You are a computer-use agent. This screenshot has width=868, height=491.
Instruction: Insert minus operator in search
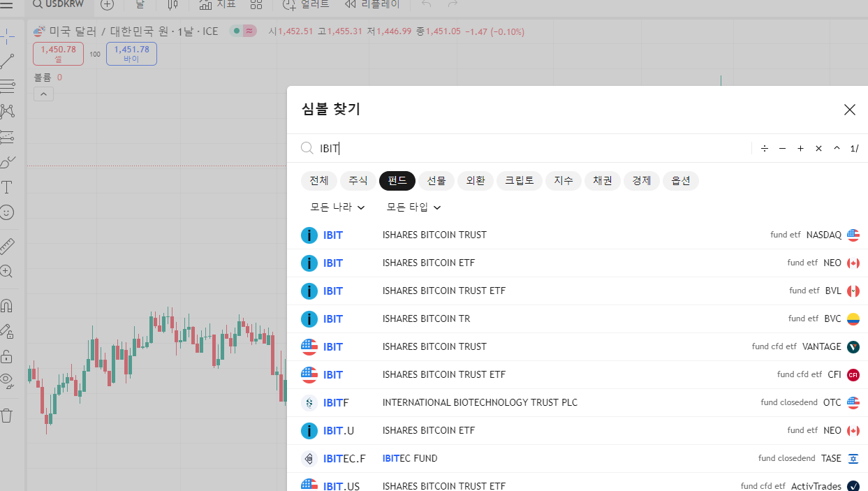pos(783,148)
